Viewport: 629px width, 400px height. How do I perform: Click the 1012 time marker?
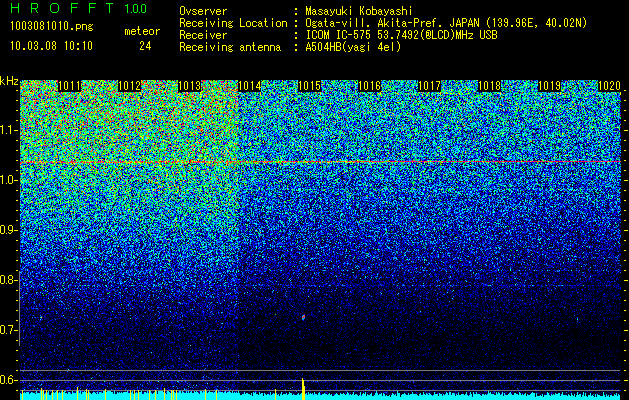[130, 86]
